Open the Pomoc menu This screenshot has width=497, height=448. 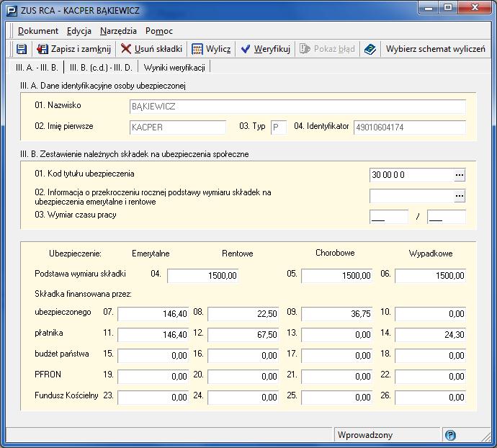point(158,31)
